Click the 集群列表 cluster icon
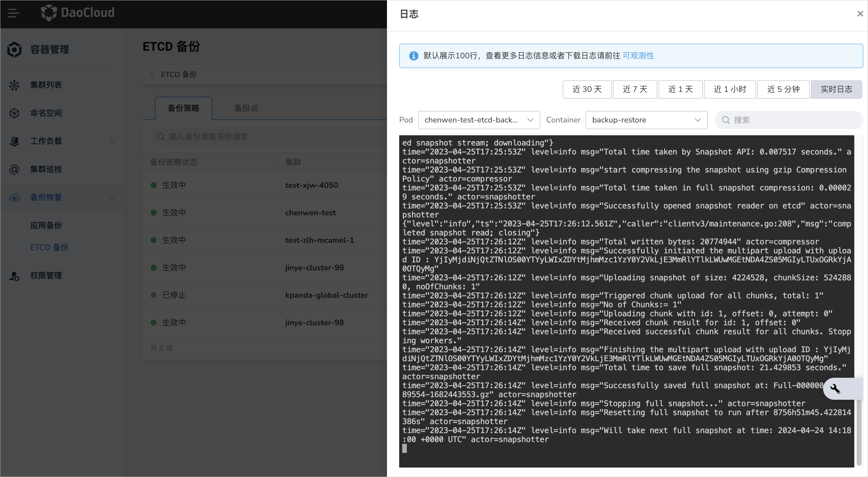Viewport: 868px width, 477px height. coord(14,85)
